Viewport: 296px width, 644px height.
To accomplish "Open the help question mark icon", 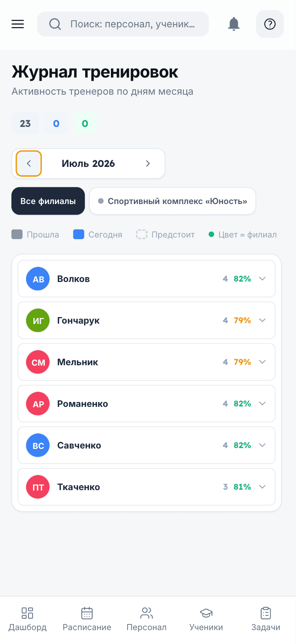I will pyautogui.click(x=270, y=24).
